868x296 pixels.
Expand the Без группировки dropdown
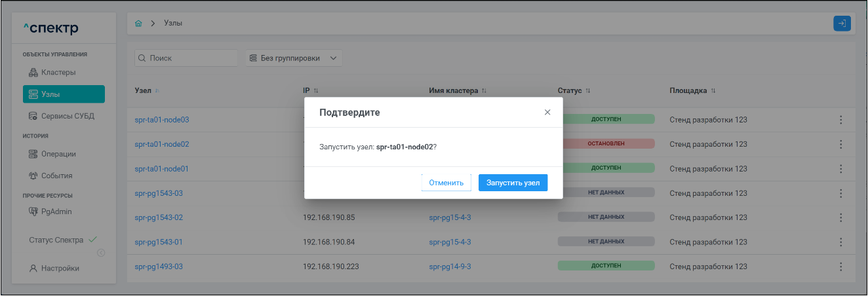click(x=294, y=58)
